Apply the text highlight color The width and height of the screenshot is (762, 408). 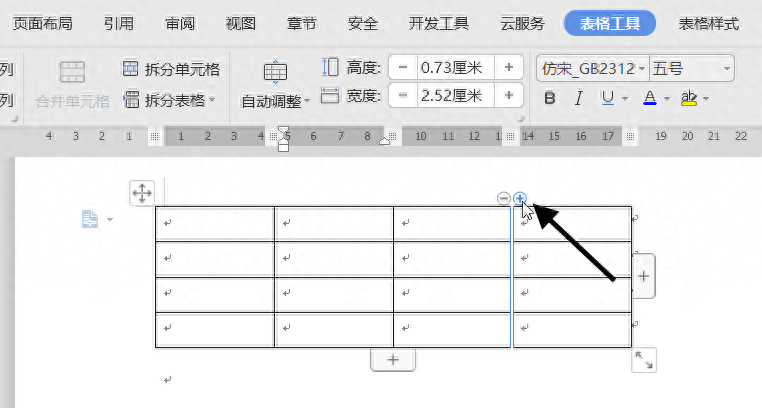coord(689,98)
